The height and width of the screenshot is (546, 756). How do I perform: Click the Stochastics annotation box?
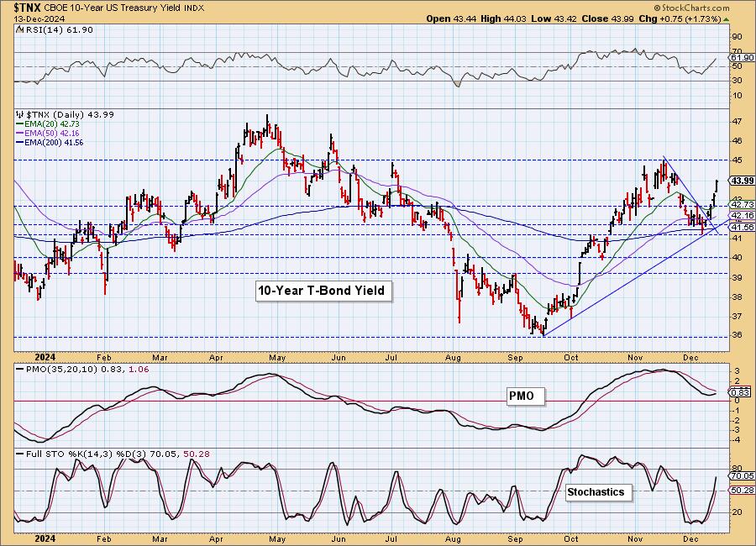coord(597,492)
